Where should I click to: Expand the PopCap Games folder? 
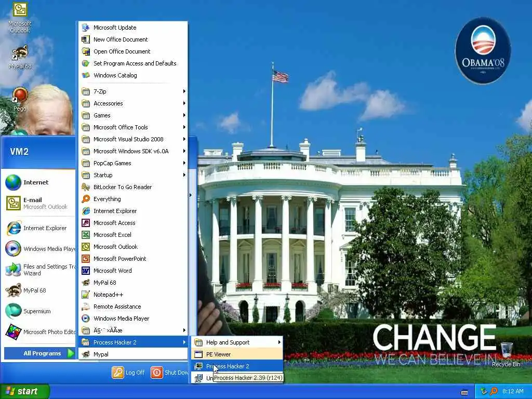(x=134, y=163)
